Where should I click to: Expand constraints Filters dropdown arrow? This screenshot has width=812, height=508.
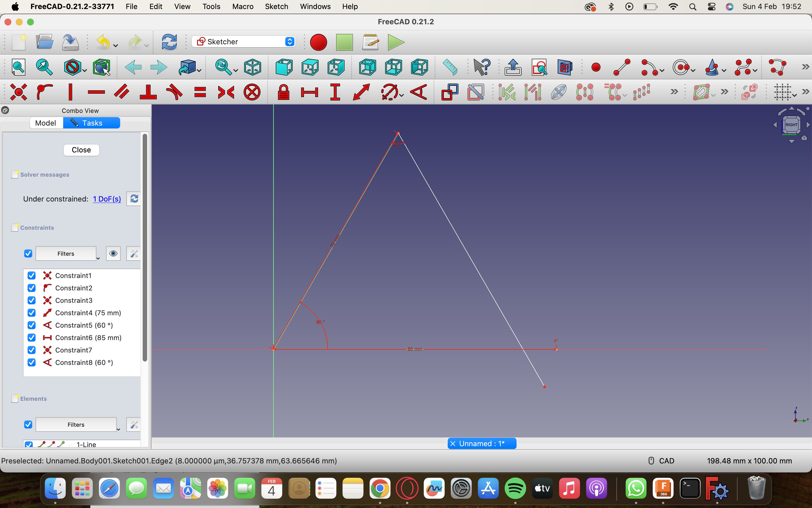98,258
